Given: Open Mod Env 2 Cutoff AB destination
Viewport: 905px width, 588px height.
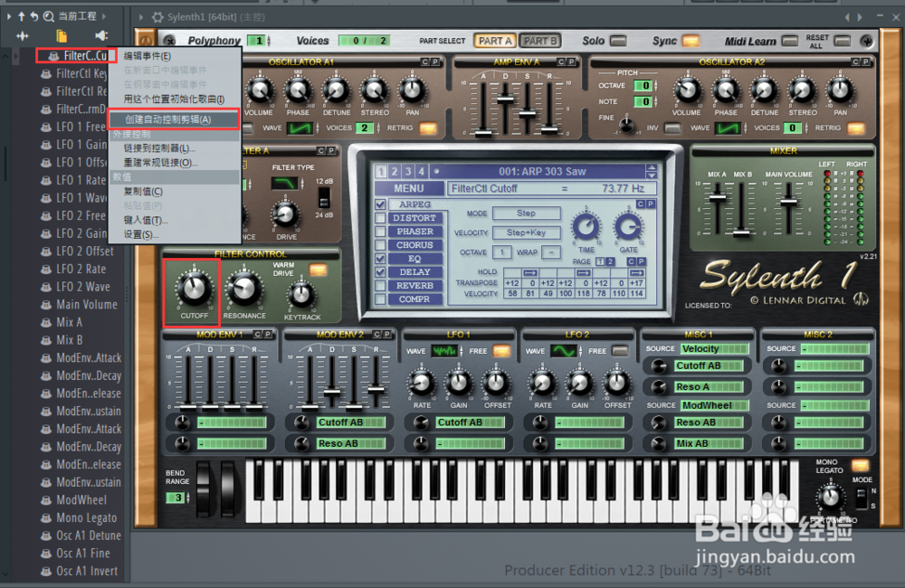Looking at the screenshot, I should click(x=351, y=422).
